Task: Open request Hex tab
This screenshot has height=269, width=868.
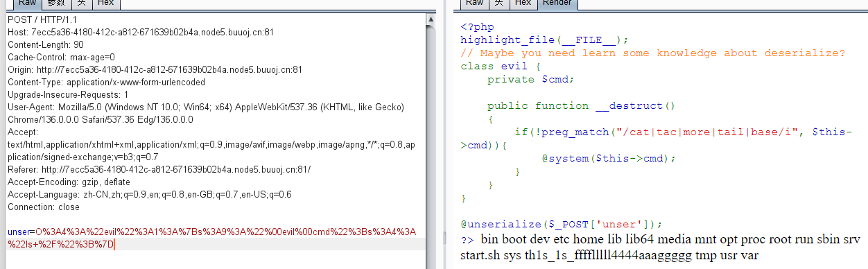Action: 105,3
